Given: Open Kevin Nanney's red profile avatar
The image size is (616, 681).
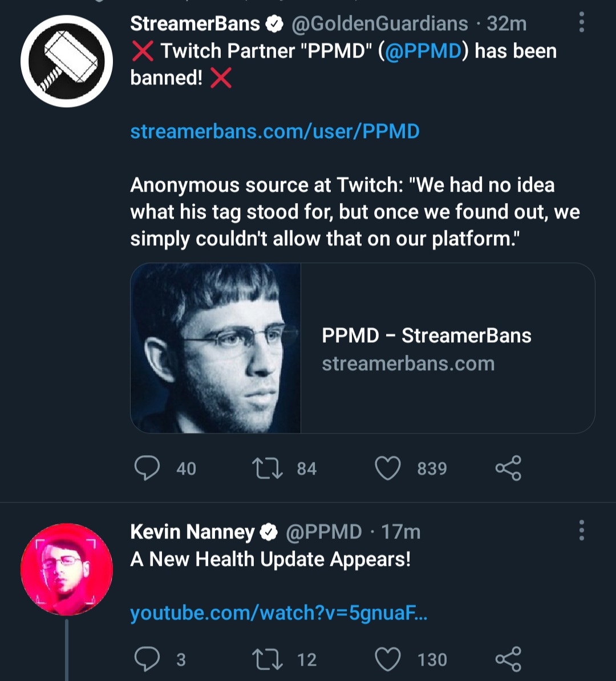Looking at the screenshot, I should 67,569.
